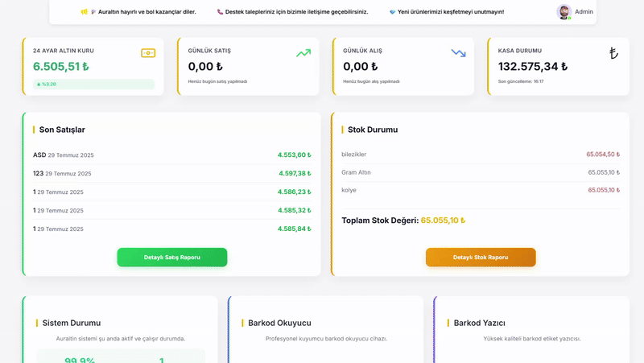Open the Detaylı Satış Raporu report
The height and width of the screenshot is (363, 644).
pyautogui.click(x=172, y=258)
